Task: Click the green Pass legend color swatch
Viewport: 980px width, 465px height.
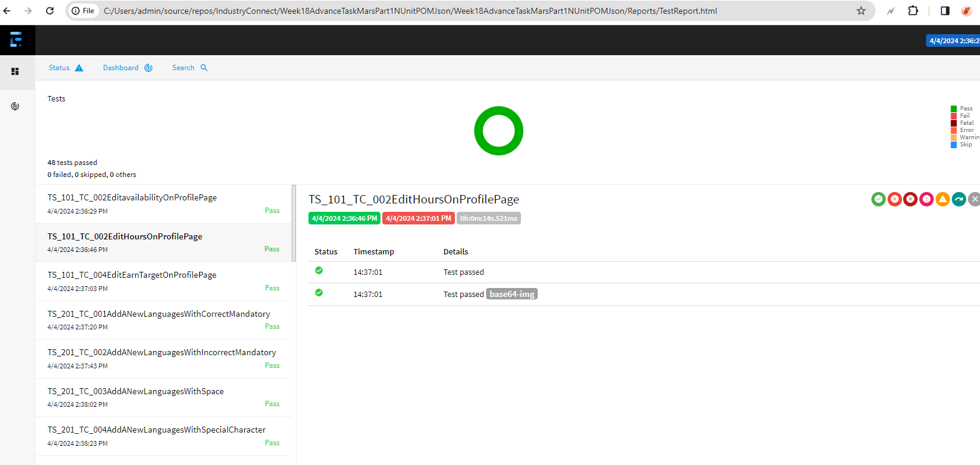Action: click(x=954, y=109)
